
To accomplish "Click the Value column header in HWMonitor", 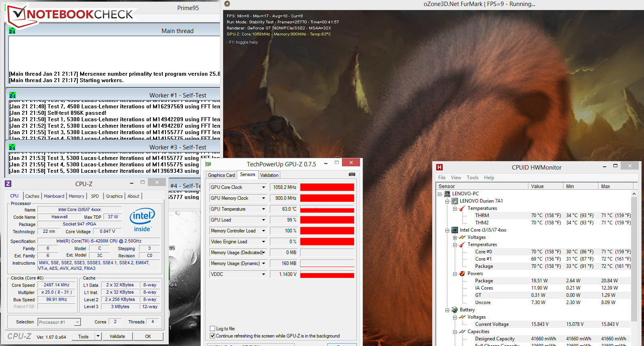I will (x=546, y=186).
